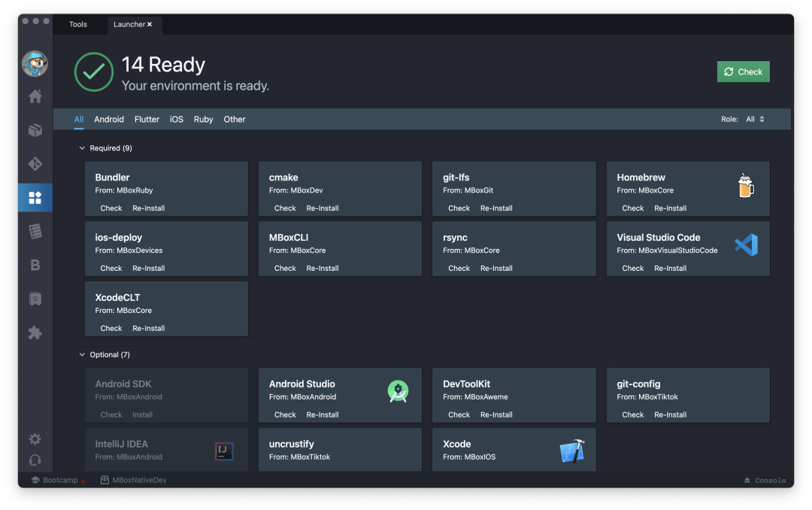The width and height of the screenshot is (812, 510).
Task: Click the Android Studio logo icon
Action: tap(398, 391)
